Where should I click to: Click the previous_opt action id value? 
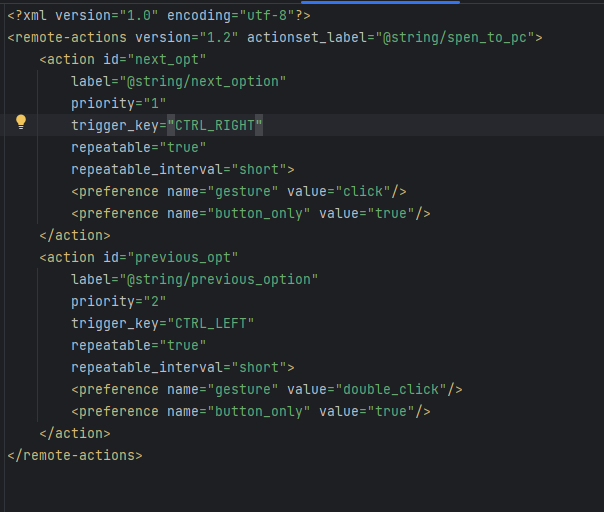coord(183,257)
